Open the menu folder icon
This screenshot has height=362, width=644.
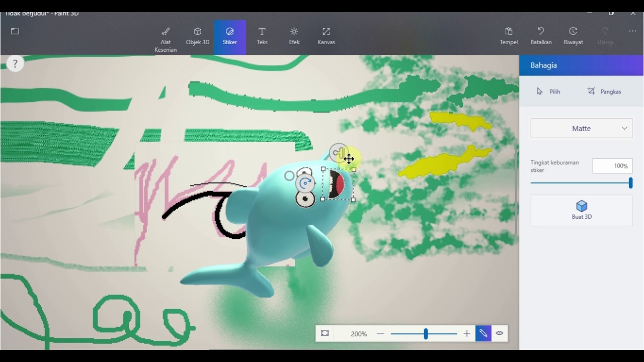15,31
